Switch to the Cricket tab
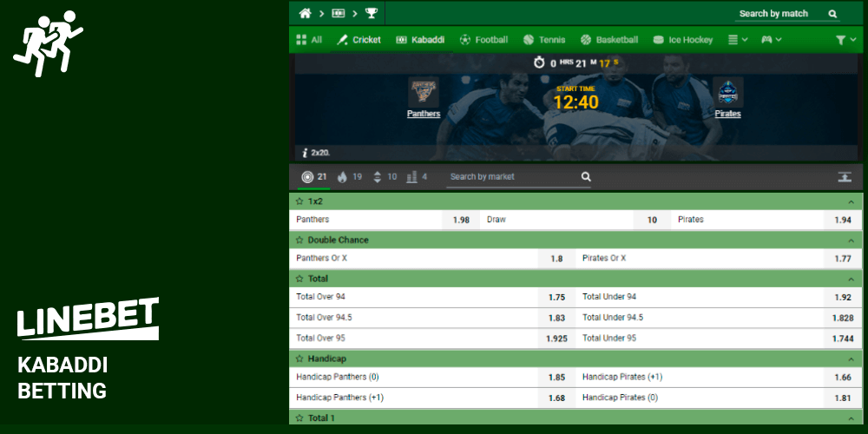The height and width of the screenshot is (434, 868). click(358, 40)
